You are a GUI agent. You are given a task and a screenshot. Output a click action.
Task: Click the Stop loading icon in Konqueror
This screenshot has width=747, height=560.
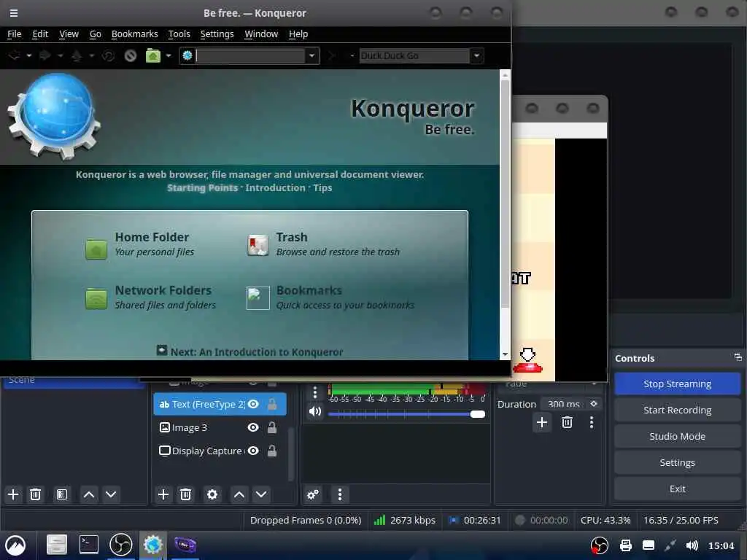[x=131, y=55]
